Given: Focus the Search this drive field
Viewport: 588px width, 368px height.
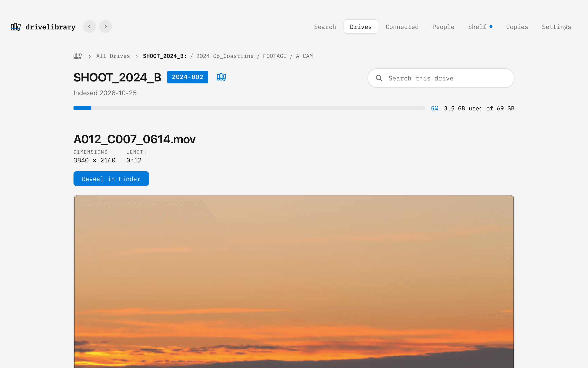Looking at the screenshot, I should (441, 78).
